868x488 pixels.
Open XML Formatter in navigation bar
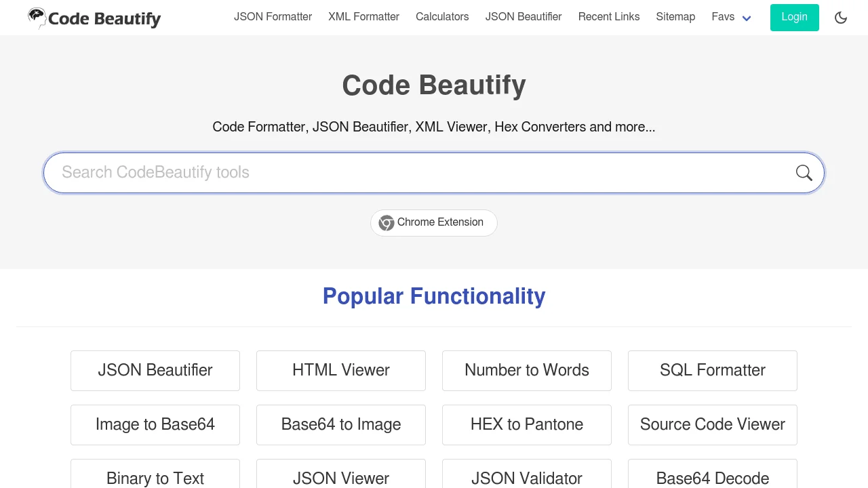(x=363, y=17)
